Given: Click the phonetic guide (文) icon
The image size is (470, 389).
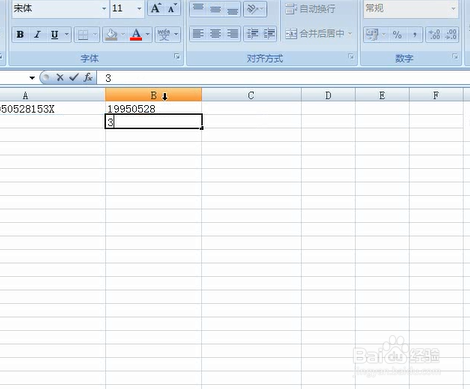Looking at the screenshot, I should tap(164, 34).
